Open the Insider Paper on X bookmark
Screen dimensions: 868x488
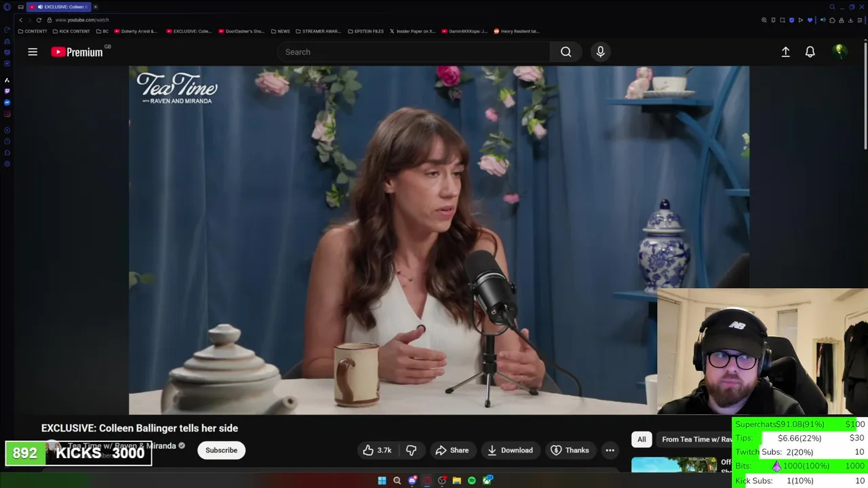[x=414, y=31]
